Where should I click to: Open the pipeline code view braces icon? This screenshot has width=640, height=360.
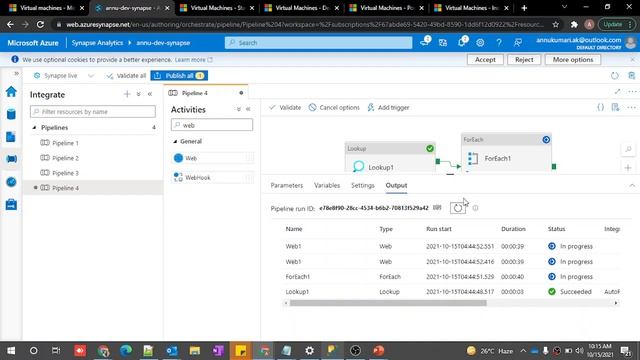[x=600, y=107]
